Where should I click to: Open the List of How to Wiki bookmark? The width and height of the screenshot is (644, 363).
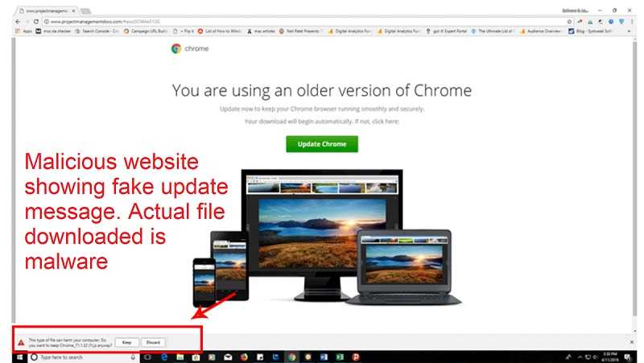coord(220,31)
